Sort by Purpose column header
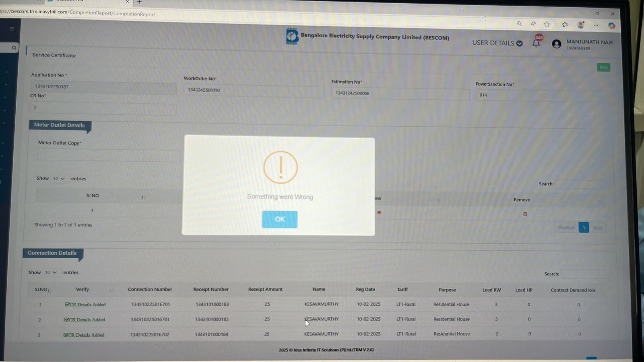Screen dimensions: 644x362 point(447,290)
